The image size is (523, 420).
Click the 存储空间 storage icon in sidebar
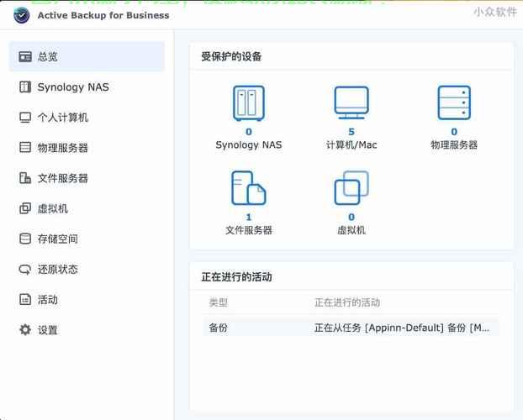click(x=25, y=239)
